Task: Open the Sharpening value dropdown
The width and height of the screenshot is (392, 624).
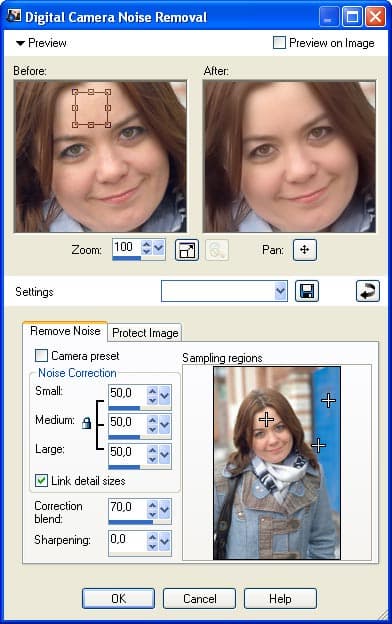Action: (x=164, y=542)
